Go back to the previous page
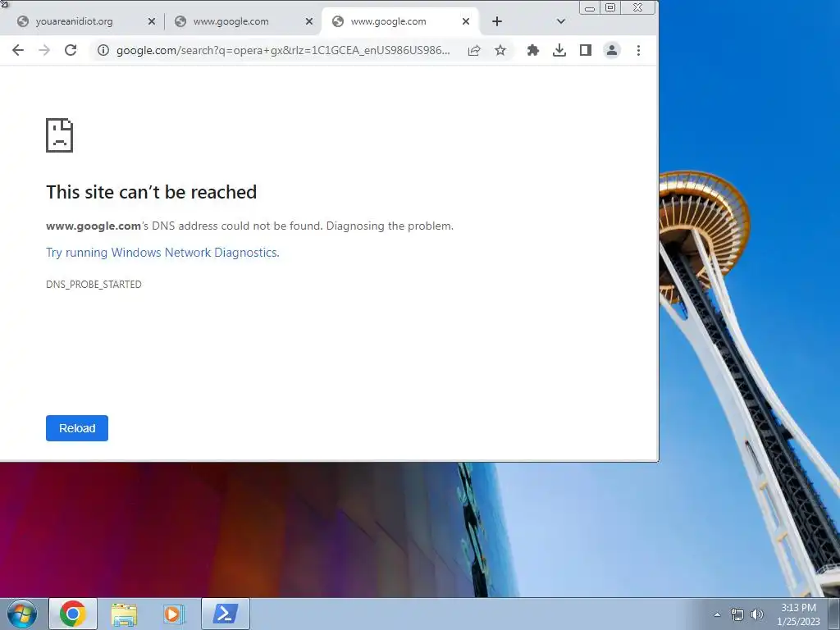 [x=18, y=50]
